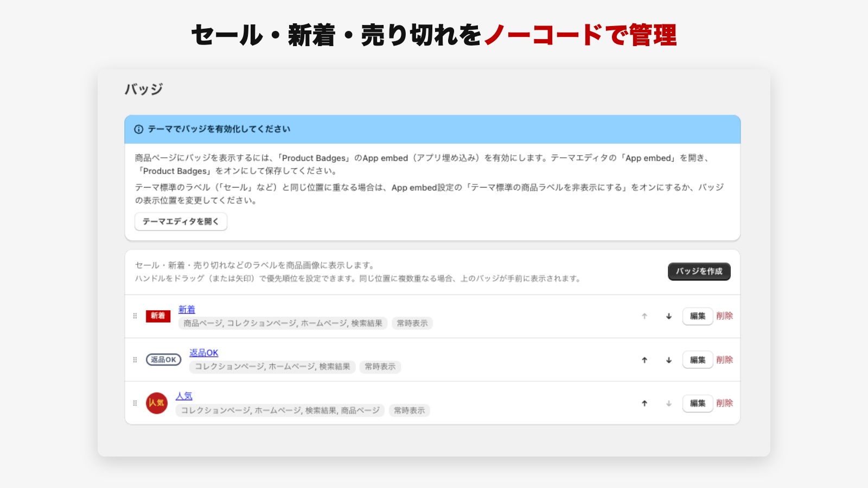Click the page-list tag in the 人気 row

click(280, 410)
